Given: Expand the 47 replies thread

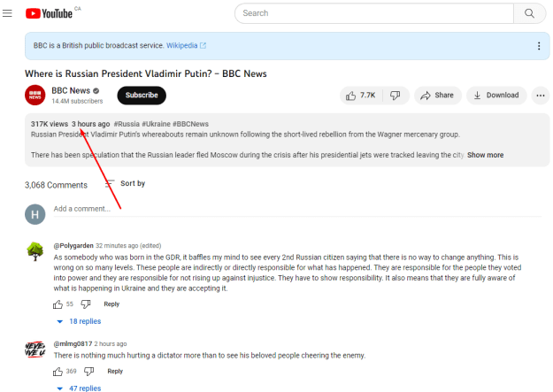Looking at the screenshot, I should coord(79,388).
